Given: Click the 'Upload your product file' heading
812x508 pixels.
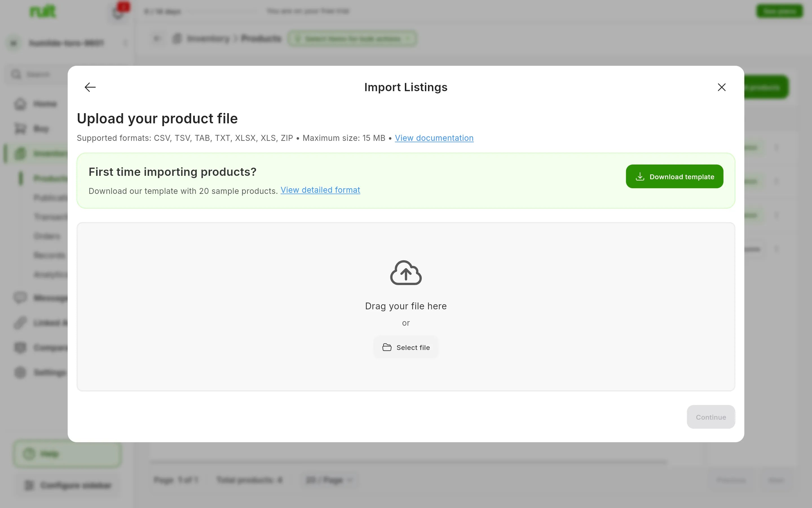Looking at the screenshot, I should pos(157,119).
